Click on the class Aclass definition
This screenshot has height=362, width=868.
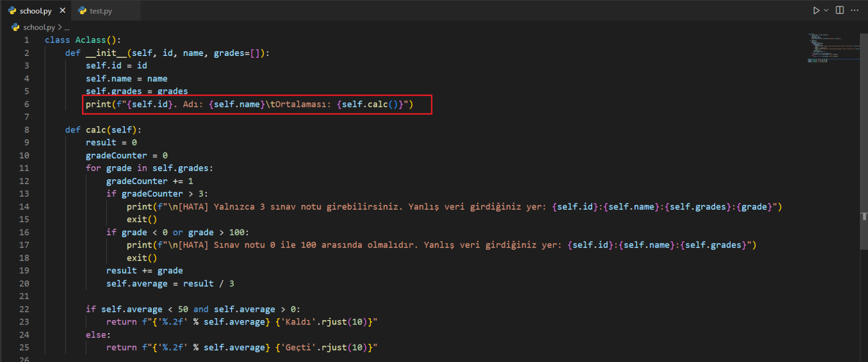click(x=90, y=40)
